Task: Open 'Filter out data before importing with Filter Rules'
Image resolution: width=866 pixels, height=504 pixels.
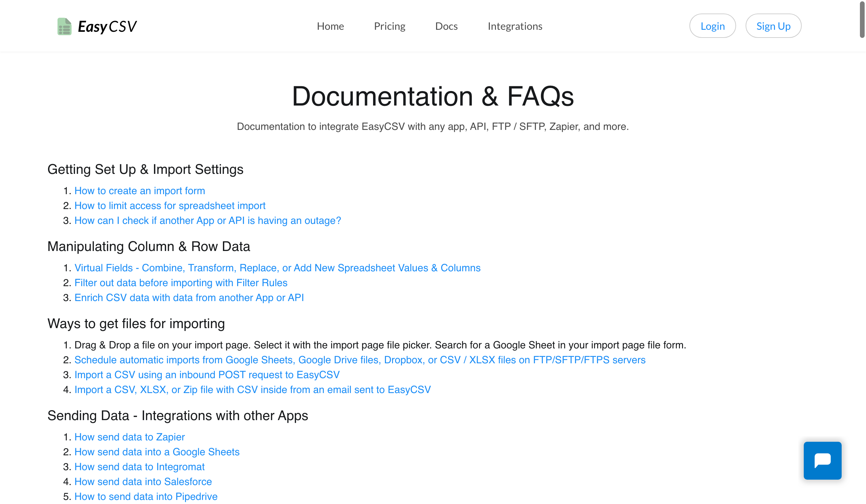Action: [x=181, y=282]
